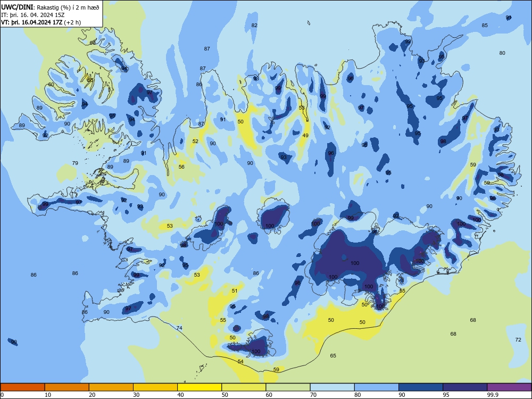Select the 'IT: þri. 16. 04. 2024 15Z' line
The height and width of the screenshot is (399, 532).
click(32, 15)
